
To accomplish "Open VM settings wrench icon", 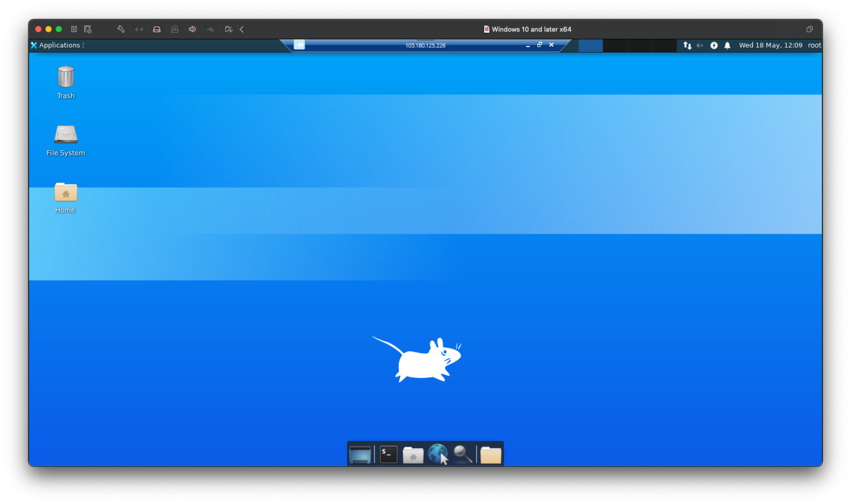I will (121, 29).
